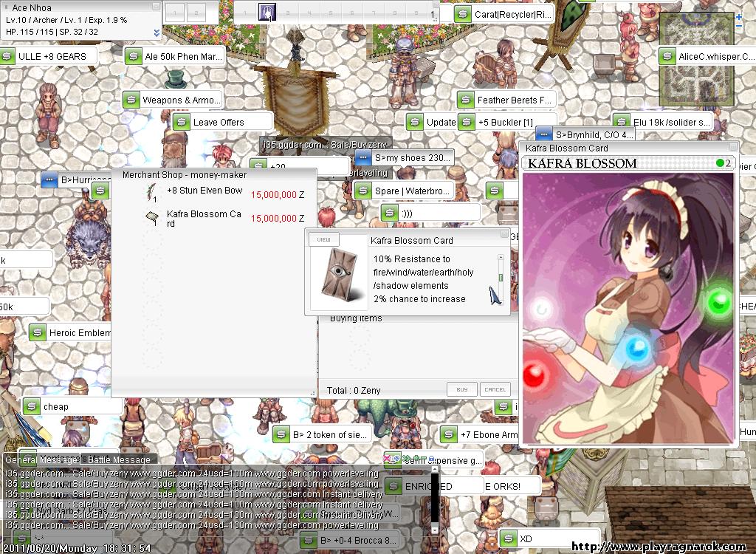The width and height of the screenshot is (756, 554).
Task: Close the Kafra Blossom Card illustration window
Action: pos(733,148)
